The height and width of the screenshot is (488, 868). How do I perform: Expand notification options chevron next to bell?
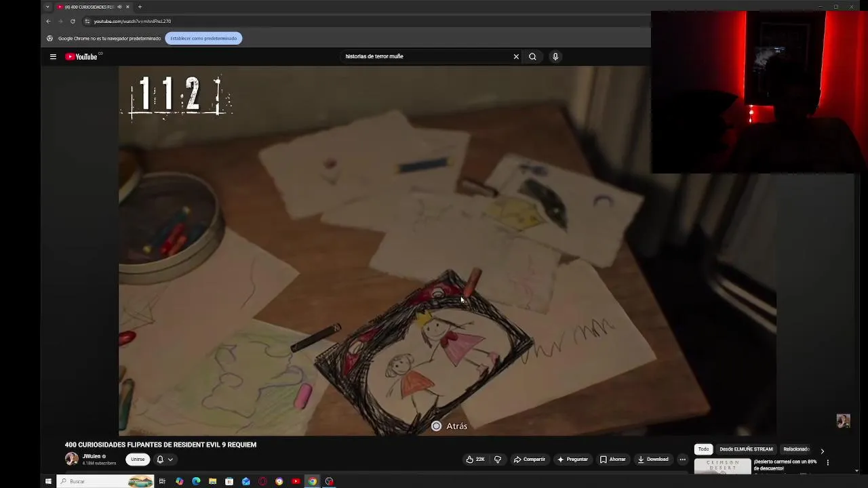(x=170, y=460)
